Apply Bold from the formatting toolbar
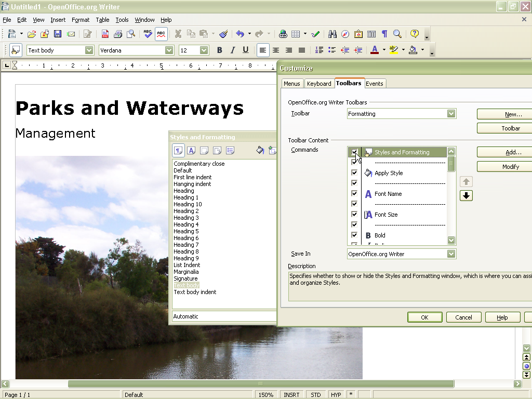 click(220, 50)
